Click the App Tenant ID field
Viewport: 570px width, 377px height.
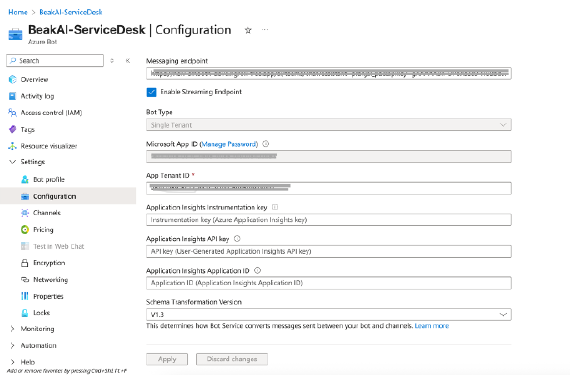(x=329, y=188)
